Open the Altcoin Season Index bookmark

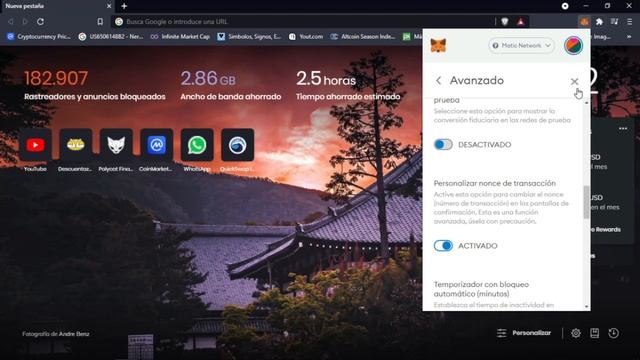[x=363, y=36]
